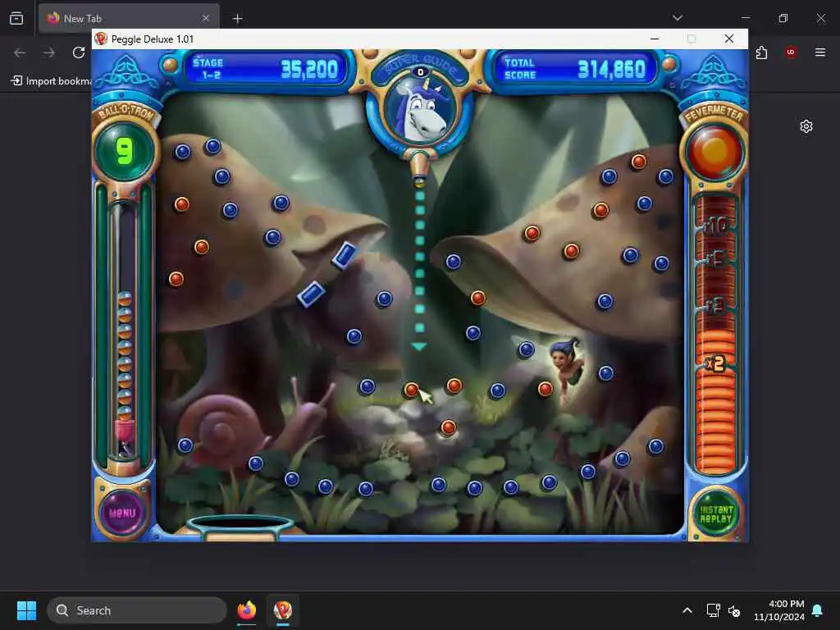
Task: Click the Peggle Deluxe 1.01 window icon
Action: click(x=101, y=39)
